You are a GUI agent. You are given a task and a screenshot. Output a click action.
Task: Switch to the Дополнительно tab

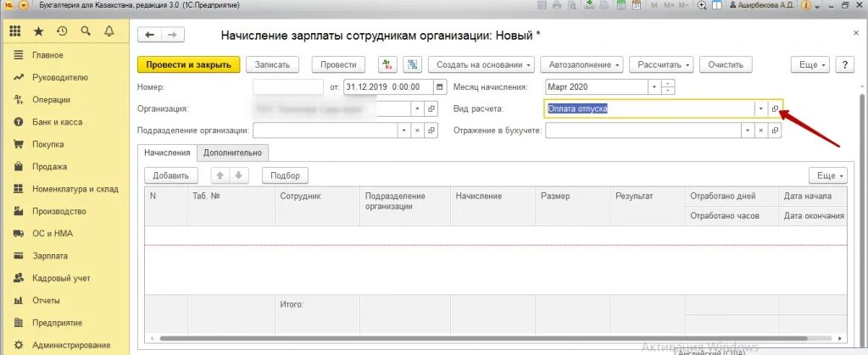(232, 153)
